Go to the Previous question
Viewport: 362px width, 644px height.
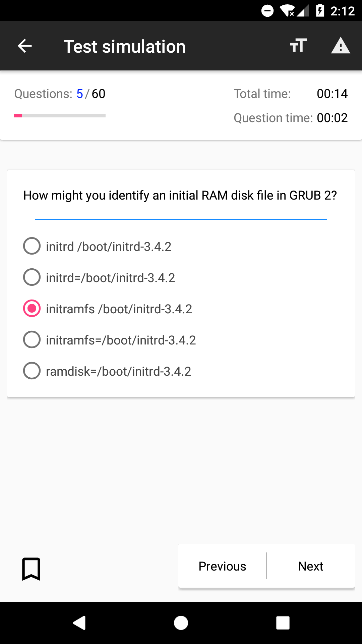222,566
